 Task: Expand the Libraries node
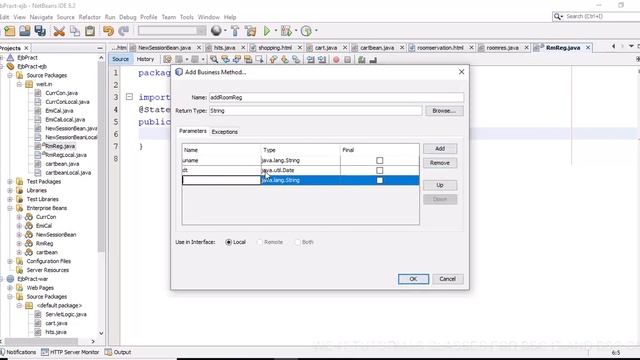point(10,190)
